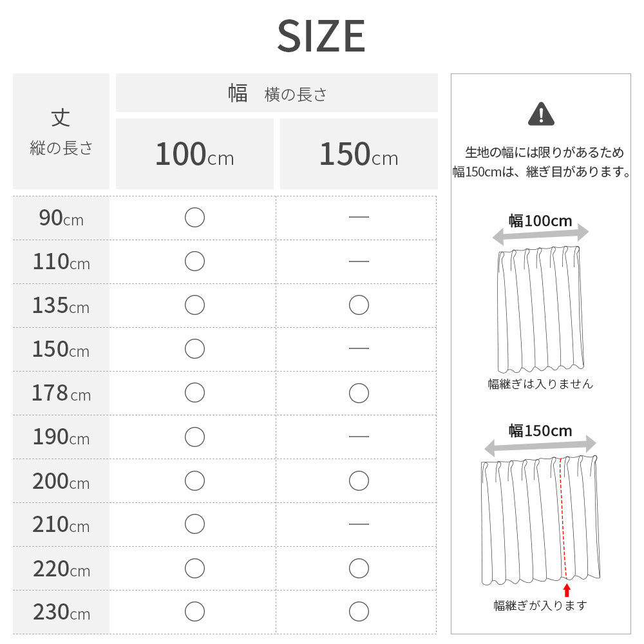Click the gray double arrow above 100cm curtain
Viewport: 644px width, 644px height.
pyautogui.click(x=541, y=234)
